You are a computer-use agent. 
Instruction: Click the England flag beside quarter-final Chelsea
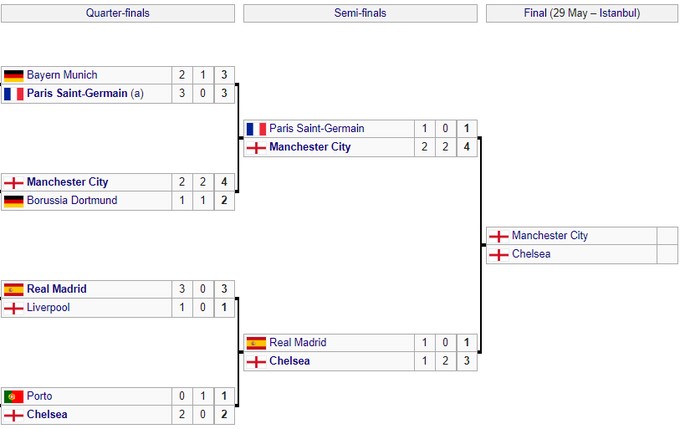[x=14, y=414]
